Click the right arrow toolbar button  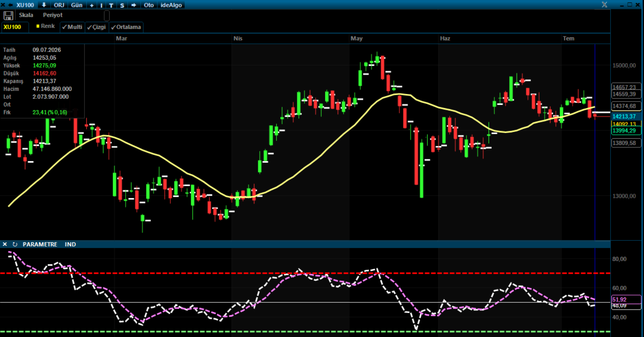tap(134, 5)
